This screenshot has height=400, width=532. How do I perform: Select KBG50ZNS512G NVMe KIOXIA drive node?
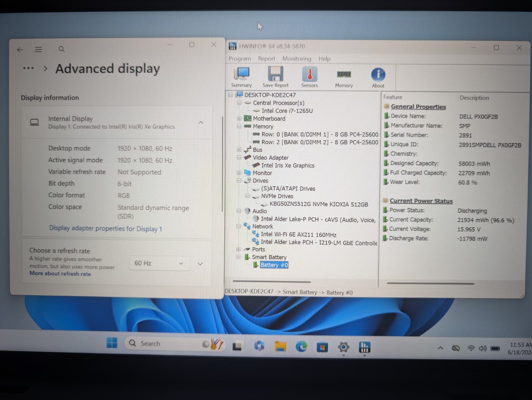tap(319, 204)
